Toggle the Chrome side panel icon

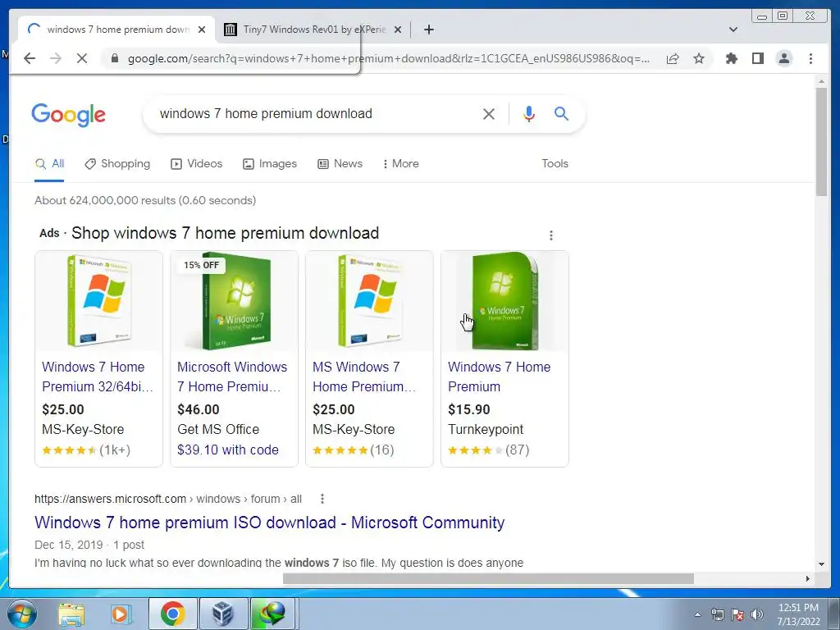757,58
